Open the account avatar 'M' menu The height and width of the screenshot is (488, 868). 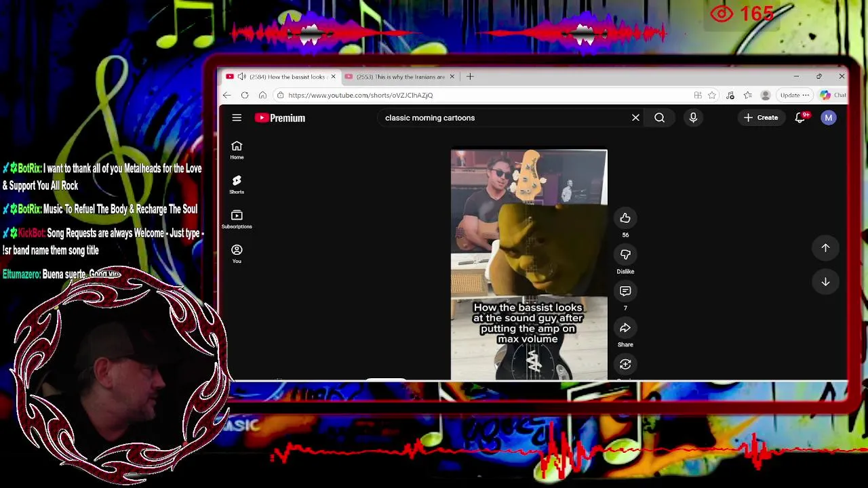tap(828, 118)
